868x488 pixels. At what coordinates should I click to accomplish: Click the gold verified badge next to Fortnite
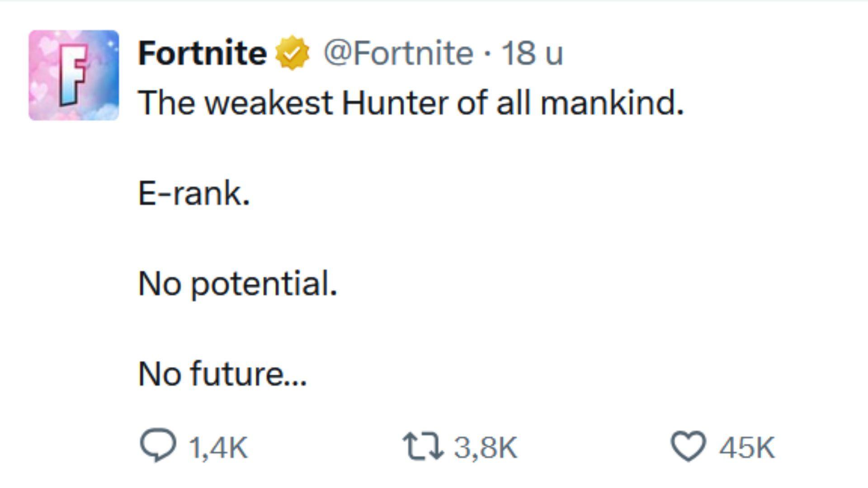[292, 52]
